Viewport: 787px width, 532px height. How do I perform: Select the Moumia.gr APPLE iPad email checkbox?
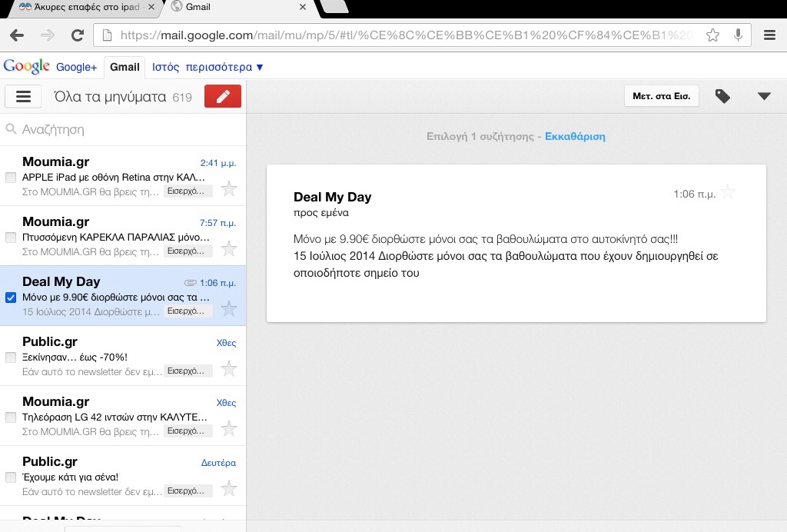coord(11,177)
